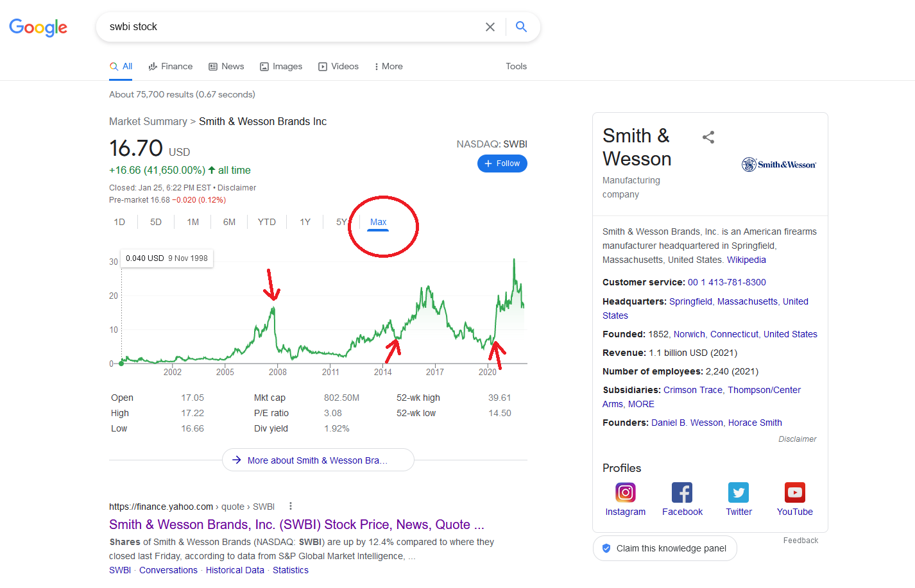Click the share icon beside Smith & Wesson
Image resolution: width=915 pixels, height=588 pixels.
coord(708,137)
